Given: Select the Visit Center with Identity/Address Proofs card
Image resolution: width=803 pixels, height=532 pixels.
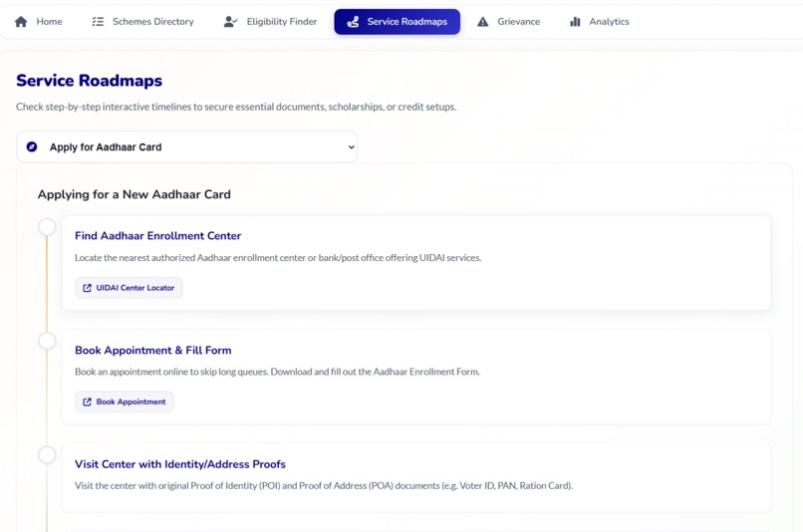Looking at the screenshot, I should coord(416,478).
